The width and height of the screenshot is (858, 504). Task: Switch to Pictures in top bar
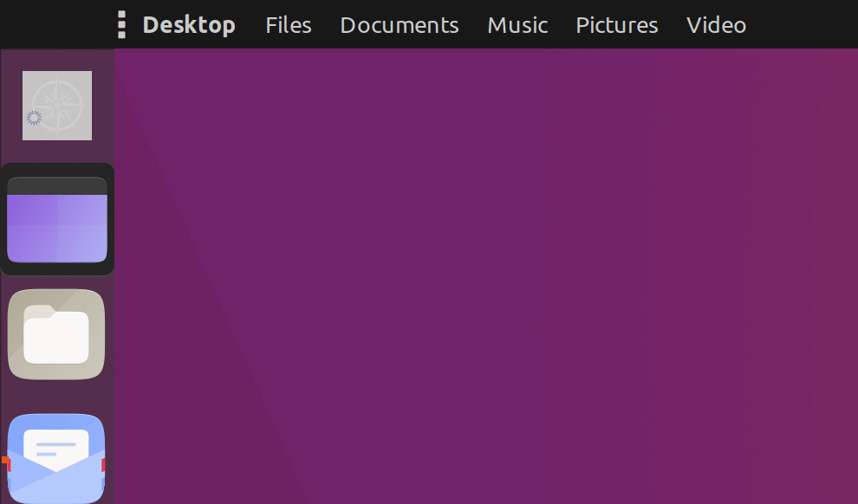coord(617,25)
